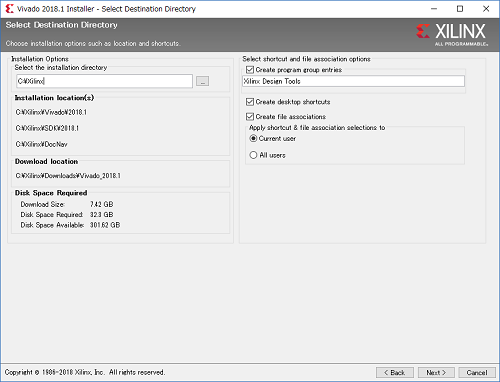Viewport: 500px width, 382px height.
Task: Toggle Create file associations checkbox
Action: point(250,117)
